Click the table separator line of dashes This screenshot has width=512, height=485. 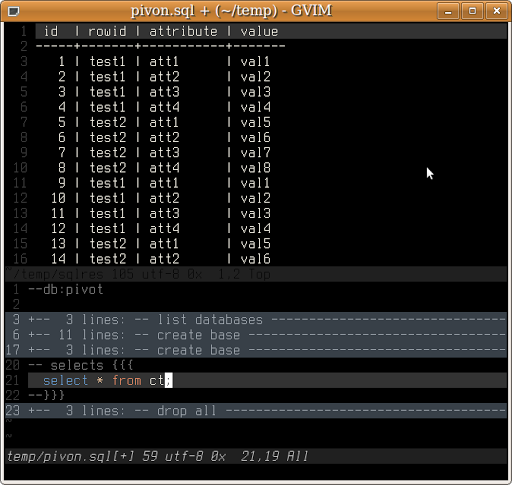[x=160, y=46]
